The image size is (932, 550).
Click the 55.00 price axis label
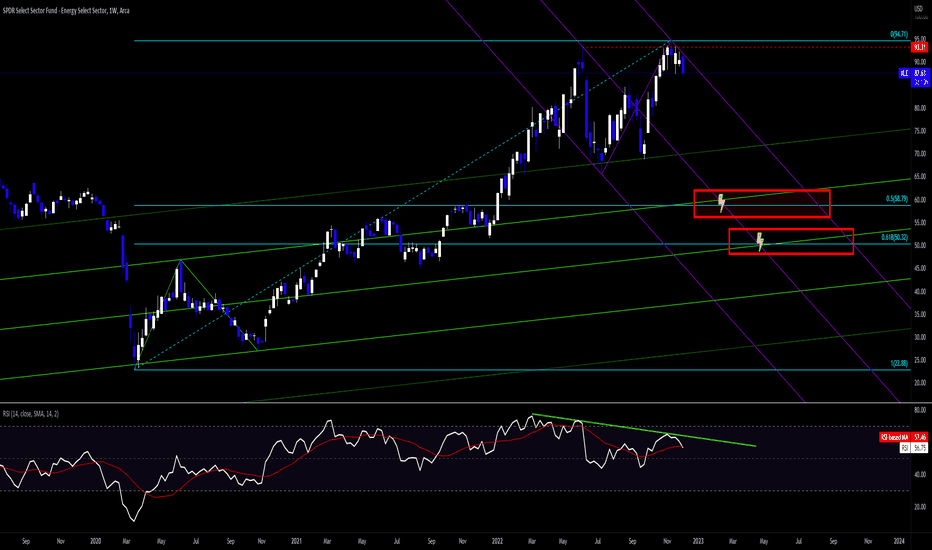tap(920, 222)
